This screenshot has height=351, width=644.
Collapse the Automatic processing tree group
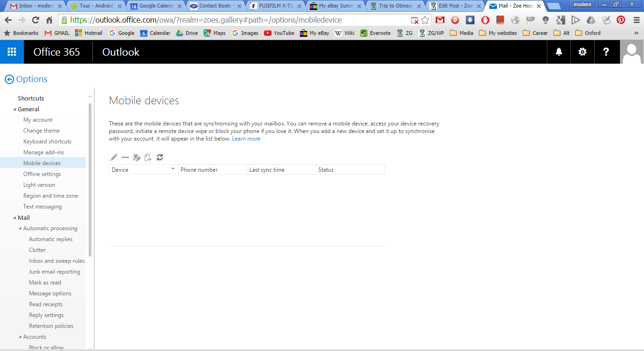coord(20,229)
